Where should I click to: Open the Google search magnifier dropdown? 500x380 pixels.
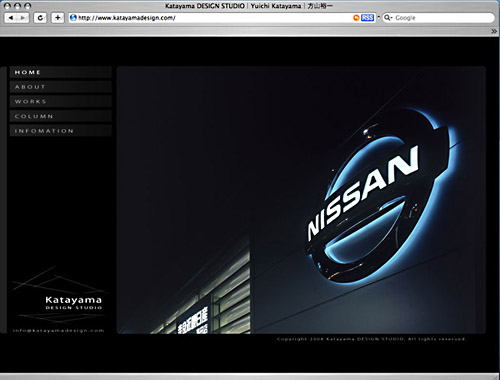point(388,18)
